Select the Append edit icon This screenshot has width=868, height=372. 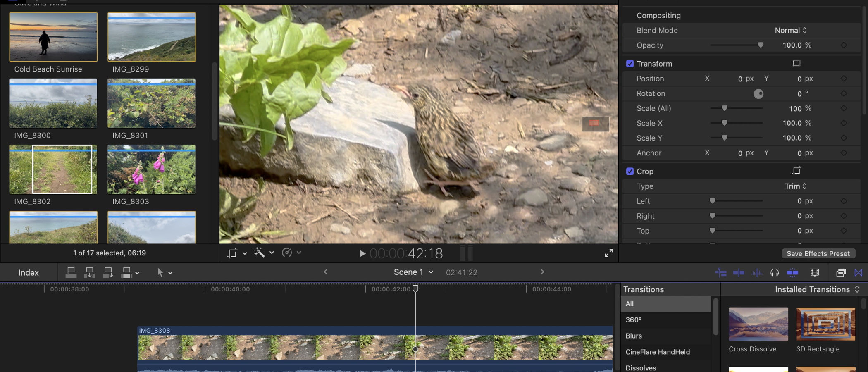[108, 272]
